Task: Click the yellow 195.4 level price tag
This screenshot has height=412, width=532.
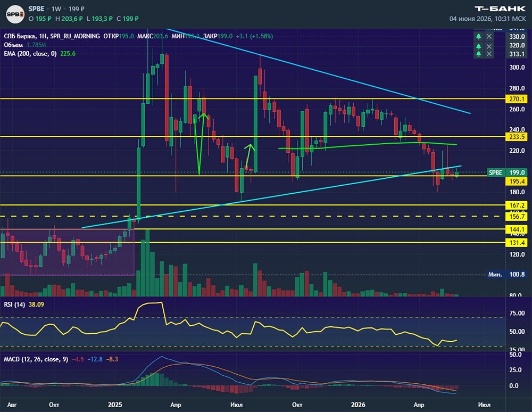Action: click(x=517, y=181)
